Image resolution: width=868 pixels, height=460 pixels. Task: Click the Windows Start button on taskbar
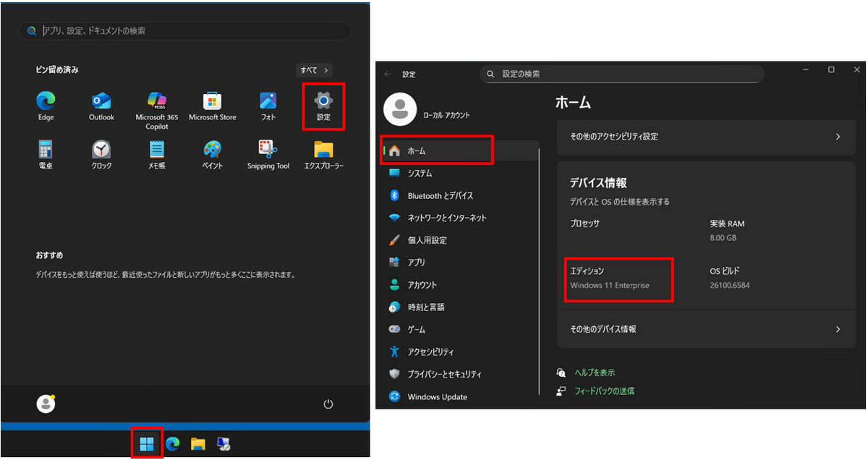pos(147,443)
